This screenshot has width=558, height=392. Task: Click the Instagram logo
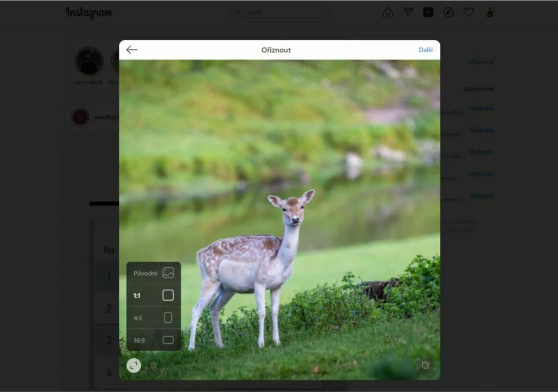[89, 13]
